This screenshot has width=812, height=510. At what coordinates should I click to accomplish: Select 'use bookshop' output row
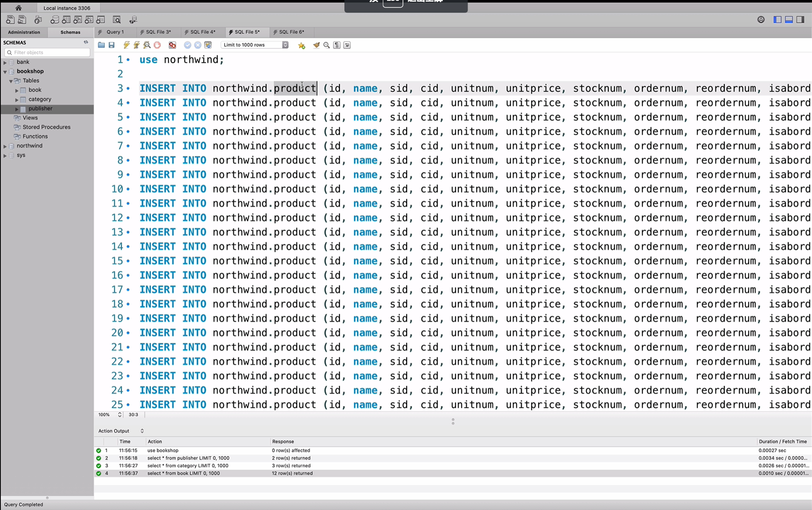453,450
